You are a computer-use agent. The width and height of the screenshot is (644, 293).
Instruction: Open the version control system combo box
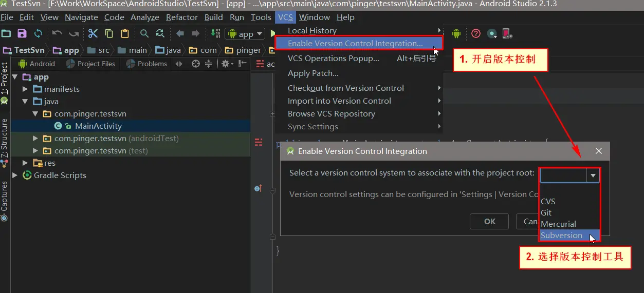(x=570, y=175)
